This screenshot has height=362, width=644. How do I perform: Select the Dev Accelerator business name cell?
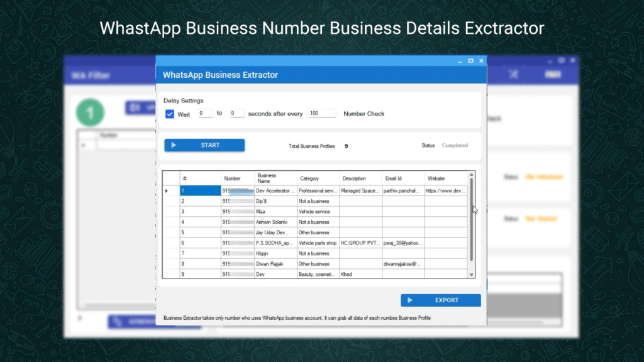275,190
